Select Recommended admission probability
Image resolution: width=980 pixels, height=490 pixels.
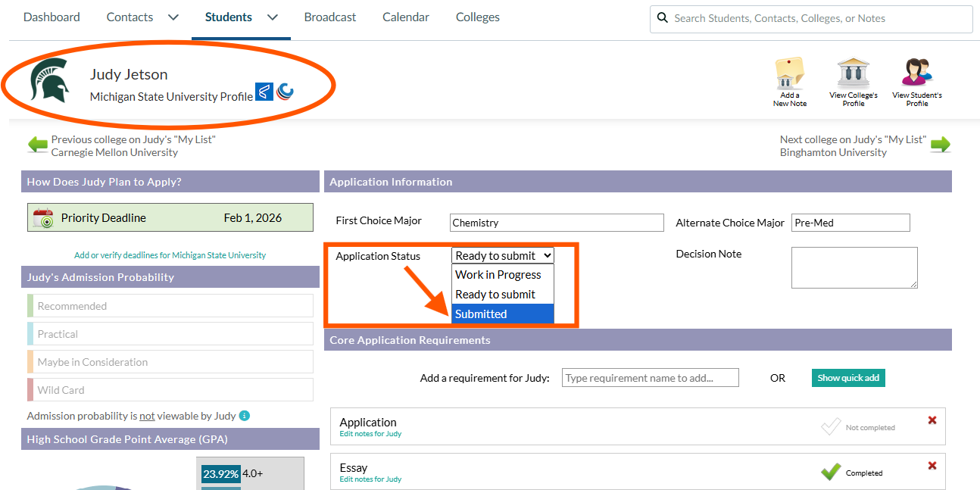[170, 306]
